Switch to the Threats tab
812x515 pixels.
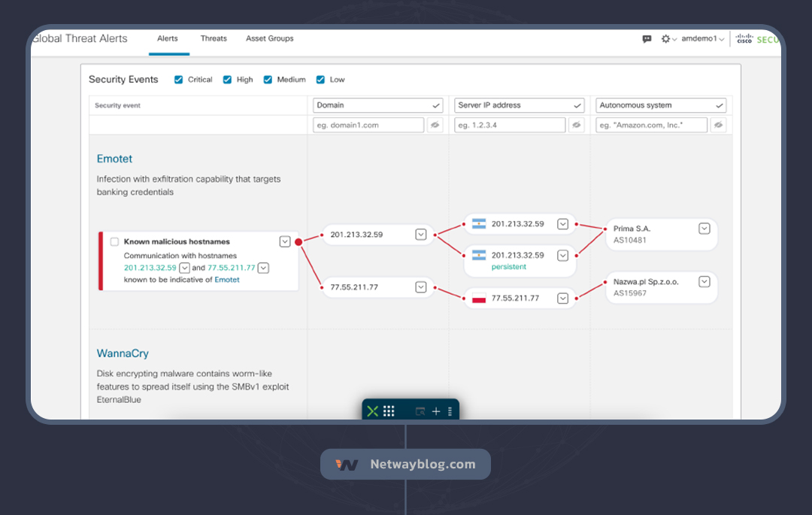pos(214,38)
